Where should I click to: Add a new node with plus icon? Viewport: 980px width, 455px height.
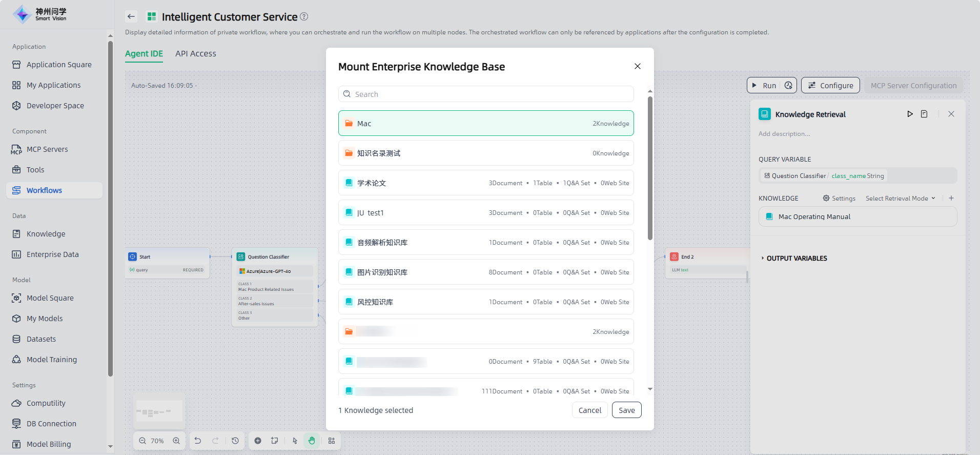tap(258, 441)
